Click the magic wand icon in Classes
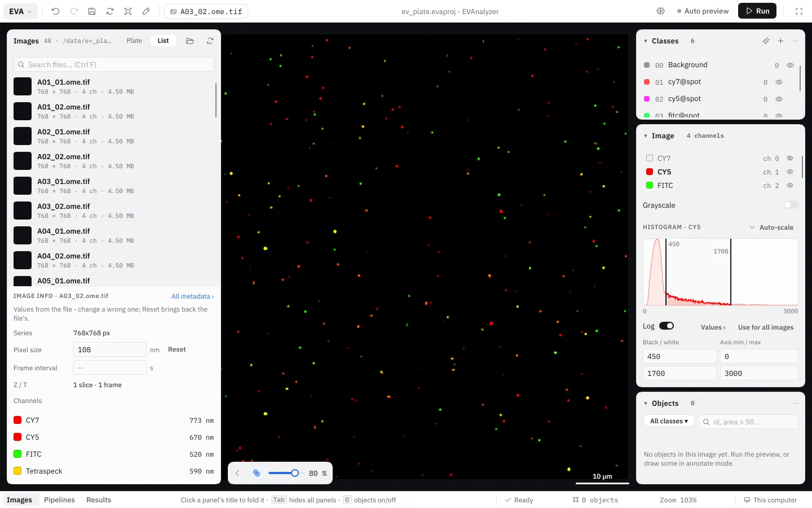This screenshot has height=508, width=812. point(766,41)
